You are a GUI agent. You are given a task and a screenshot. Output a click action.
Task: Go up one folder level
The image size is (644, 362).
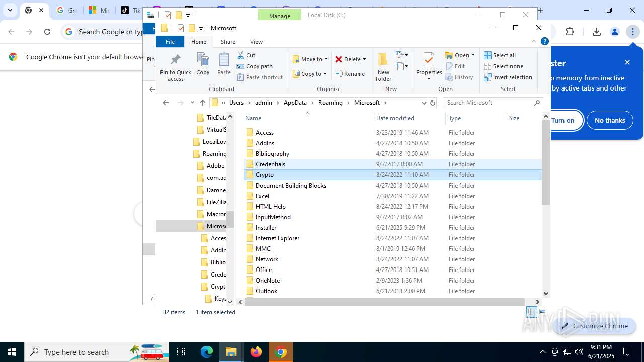click(x=203, y=103)
